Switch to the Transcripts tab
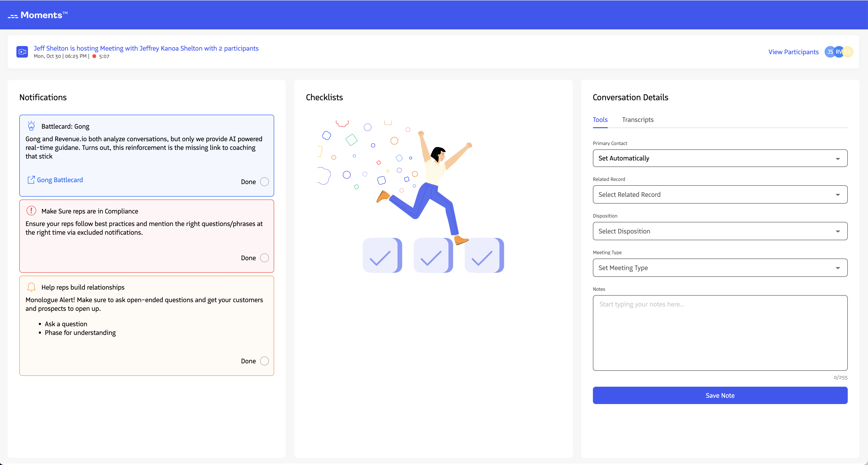The width and height of the screenshot is (868, 465). click(x=638, y=120)
